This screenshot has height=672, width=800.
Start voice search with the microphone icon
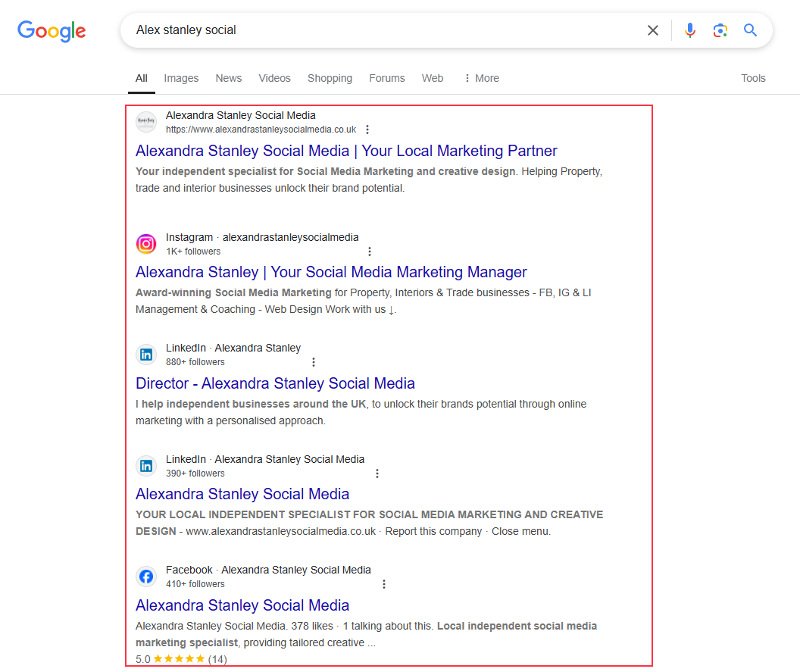689,30
